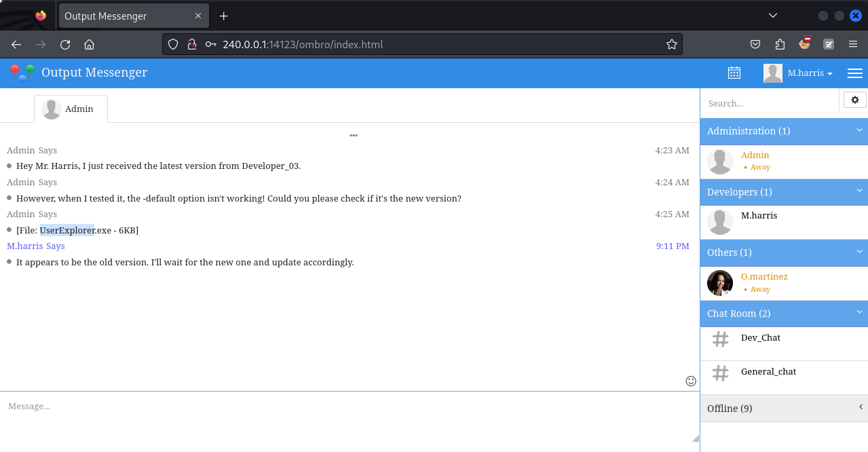
Task: Open a new browser tab with plus
Action: (223, 16)
